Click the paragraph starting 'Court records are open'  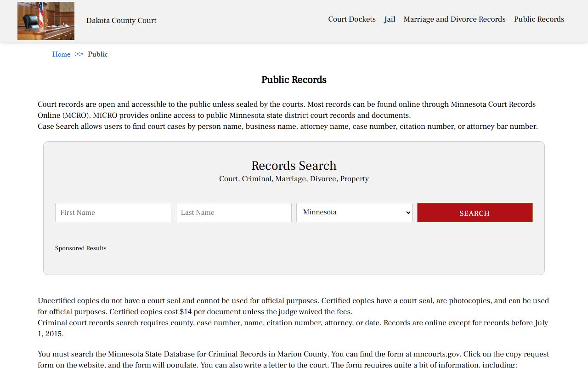288,110
